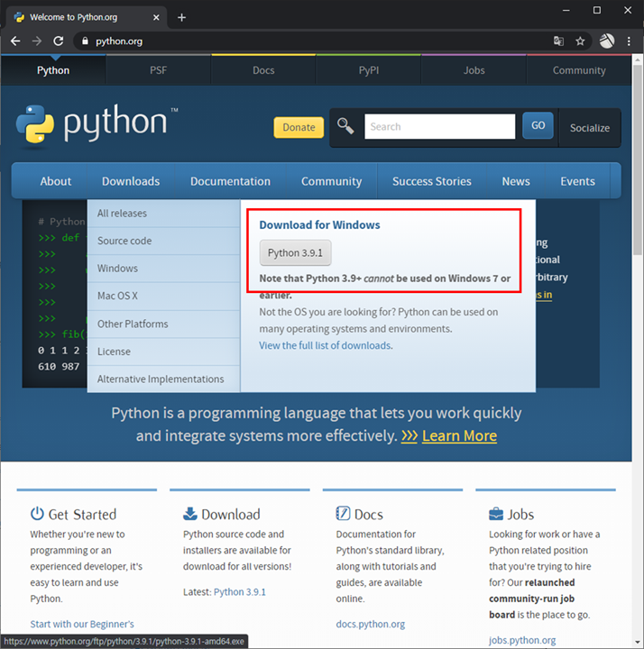Open the Community navigation menu
Screen dimensions: 644x649
click(331, 181)
